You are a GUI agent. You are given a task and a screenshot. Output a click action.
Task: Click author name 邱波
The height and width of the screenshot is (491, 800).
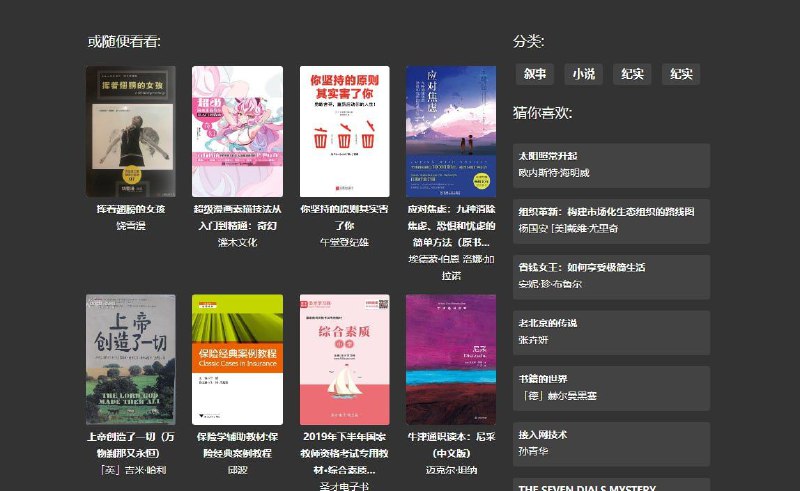(x=237, y=470)
